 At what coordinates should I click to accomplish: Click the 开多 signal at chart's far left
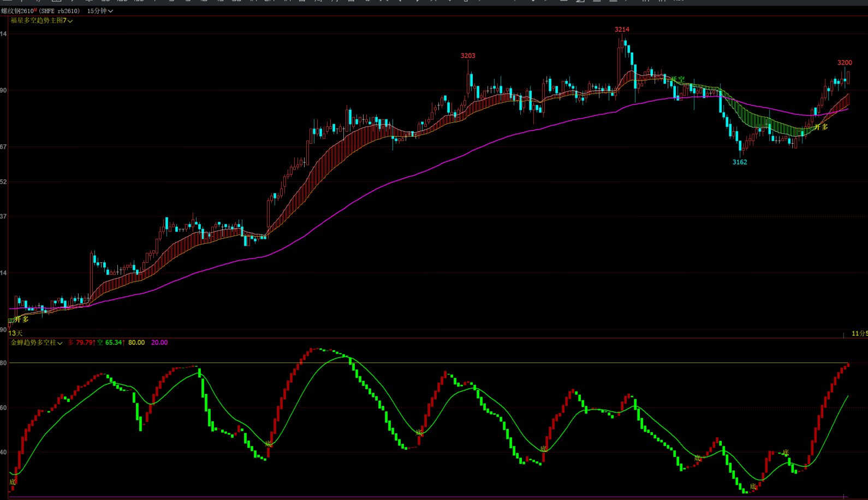pos(22,319)
